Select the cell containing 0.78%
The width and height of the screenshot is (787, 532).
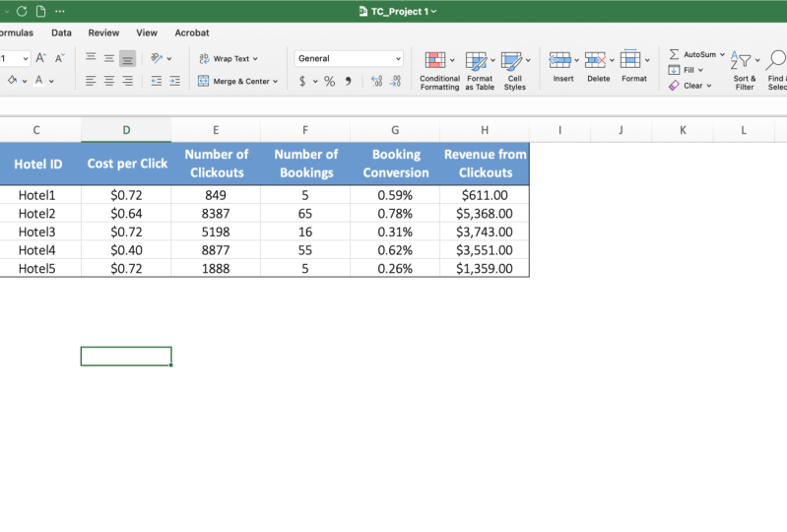[396, 214]
